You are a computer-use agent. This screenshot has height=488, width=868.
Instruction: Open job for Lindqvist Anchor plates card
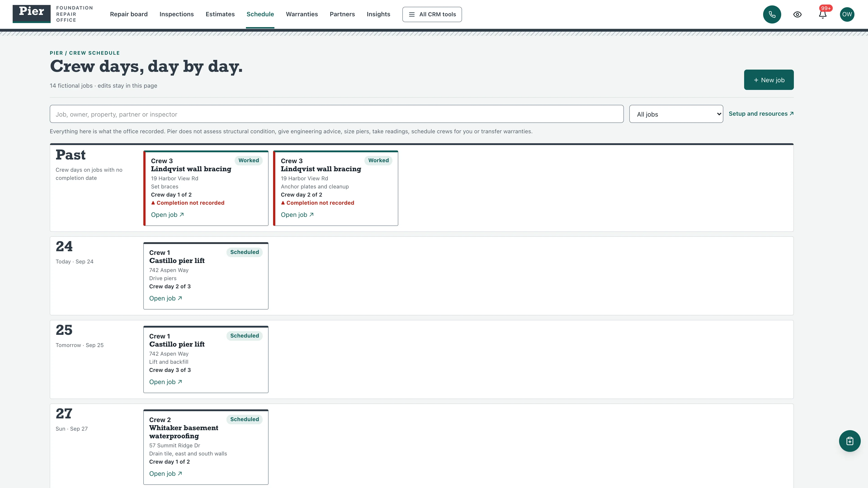click(x=297, y=215)
